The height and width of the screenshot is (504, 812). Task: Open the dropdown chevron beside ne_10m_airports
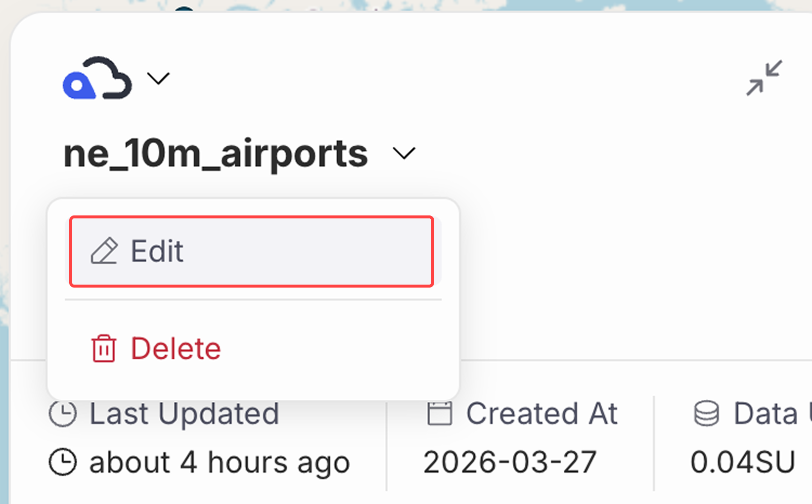tap(404, 153)
